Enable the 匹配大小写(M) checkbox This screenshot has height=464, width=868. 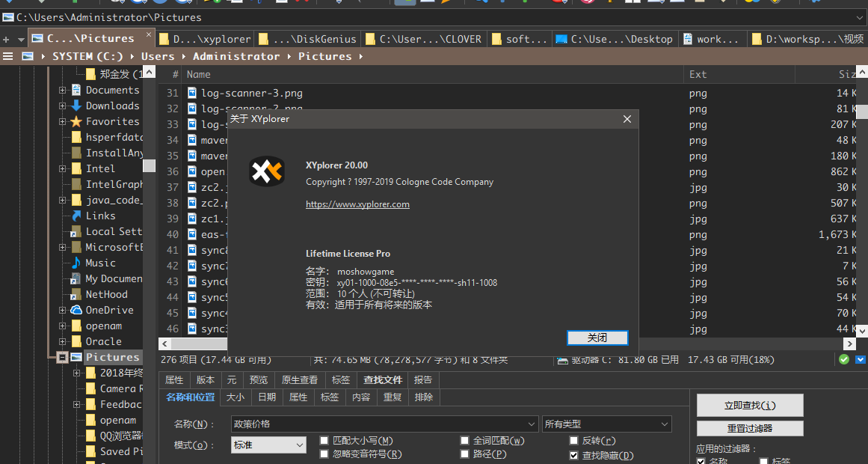[324, 441]
